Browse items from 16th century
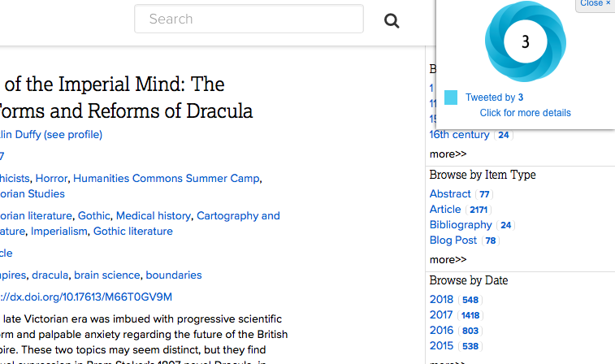This screenshot has width=615, height=364. tap(459, 135)
